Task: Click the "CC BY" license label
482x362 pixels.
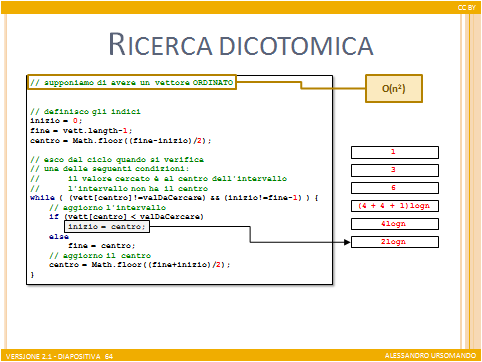Action: pyautogui.click(x=467, y=7)
